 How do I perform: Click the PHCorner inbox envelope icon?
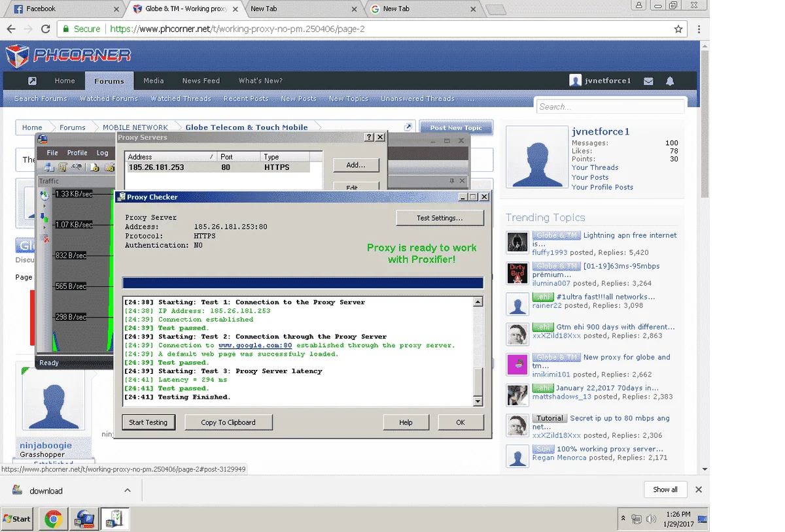point(648,81)
